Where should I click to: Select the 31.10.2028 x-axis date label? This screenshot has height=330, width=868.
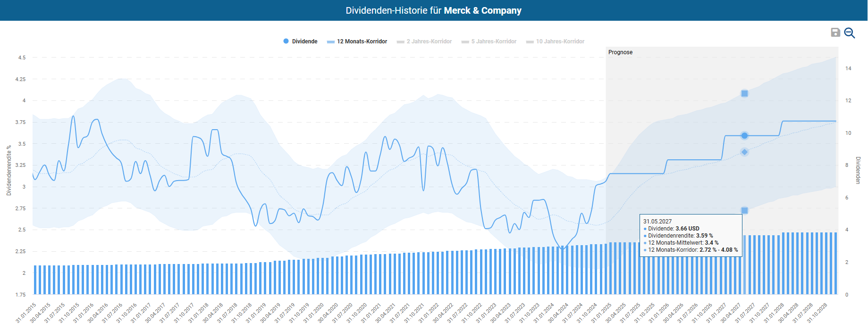[x=817, y=313]
